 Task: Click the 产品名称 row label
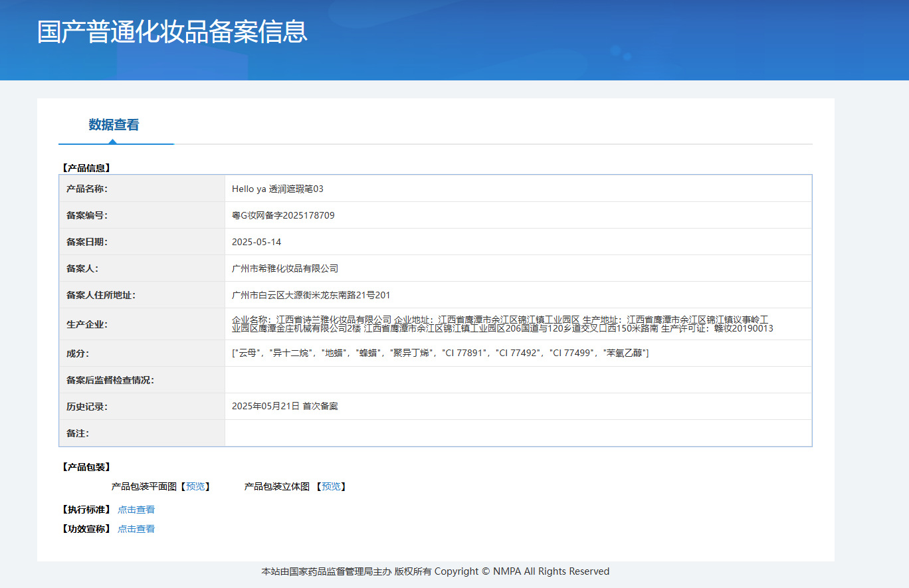tap(86, 189)
